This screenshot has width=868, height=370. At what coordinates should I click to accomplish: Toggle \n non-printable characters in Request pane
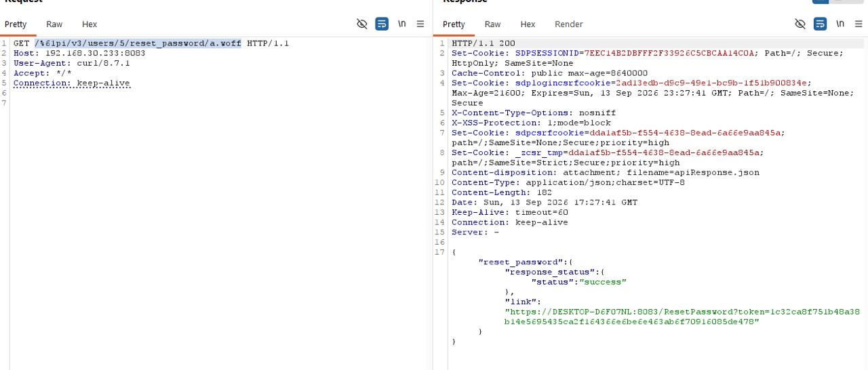pos(402,24)
